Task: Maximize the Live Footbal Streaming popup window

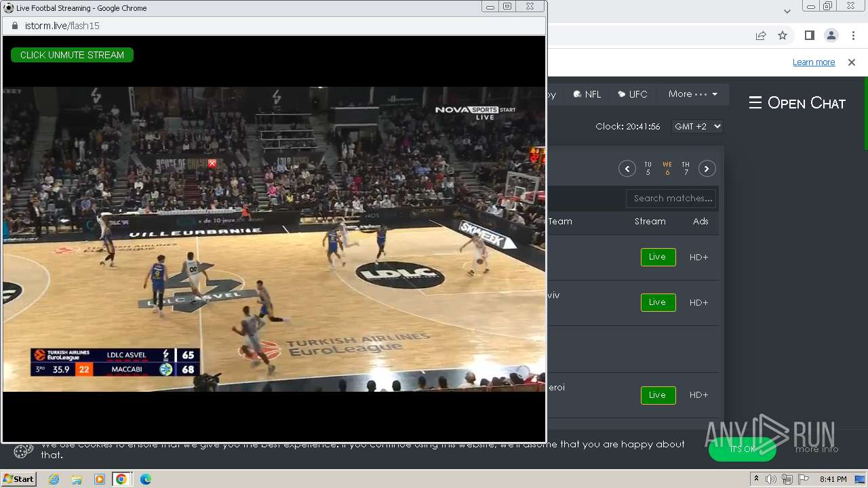Action: (507, 6)
